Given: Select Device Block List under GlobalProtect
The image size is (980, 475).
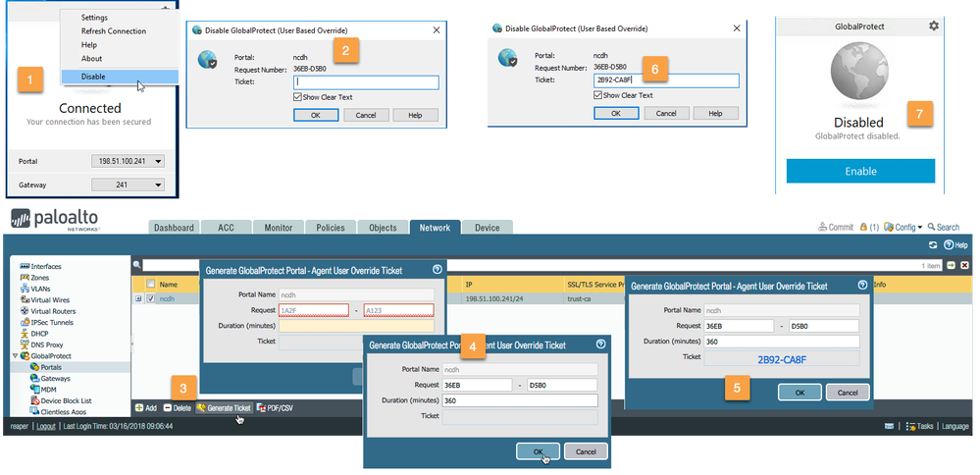Looking at the screenshot, I should pos(61,400).
